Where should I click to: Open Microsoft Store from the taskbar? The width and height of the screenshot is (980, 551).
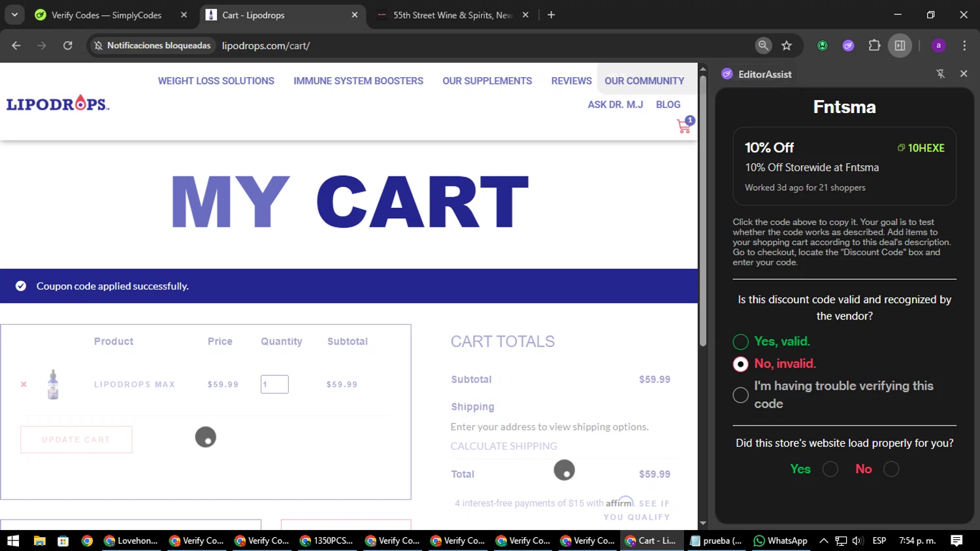click(x=63, y=541)
